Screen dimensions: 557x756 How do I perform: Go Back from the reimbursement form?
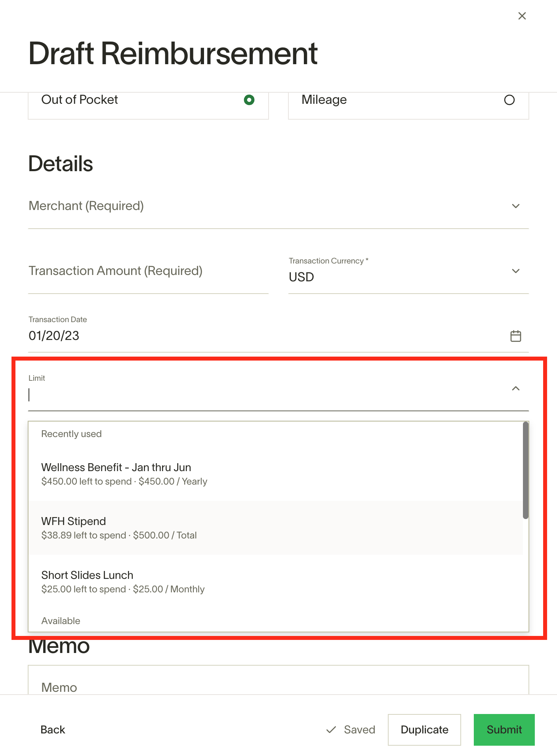pyautogui.click(x=53, y=730)
